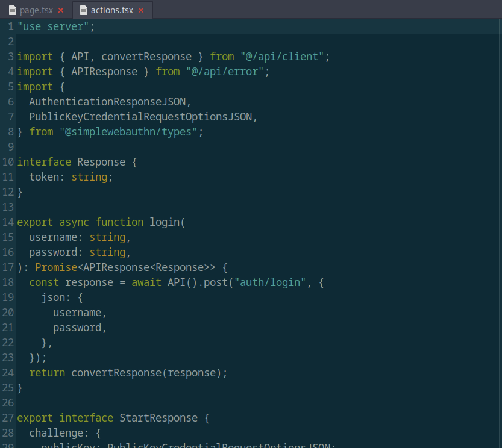502x448 pixels.
Task: Click convertResponse in the return statement
Action: pos(116,373)
